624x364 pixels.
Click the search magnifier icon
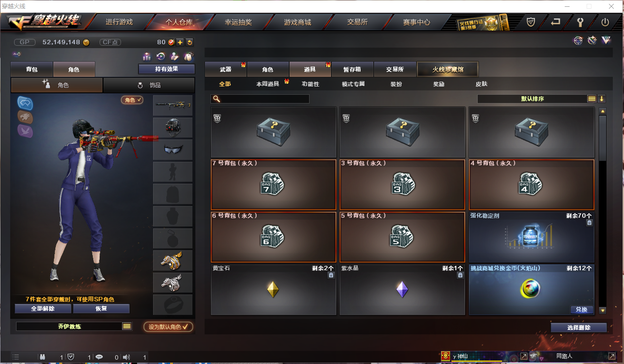tap(217, 99)
